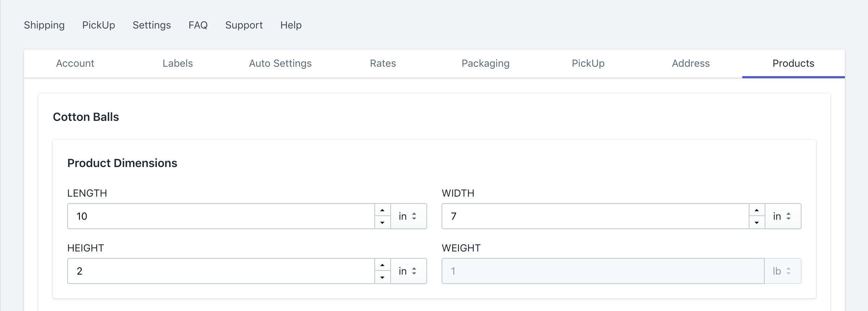The width and height of the screenshot is (868, 311).
Task: Go to the Settings navigation item
Action: (152, 25)
